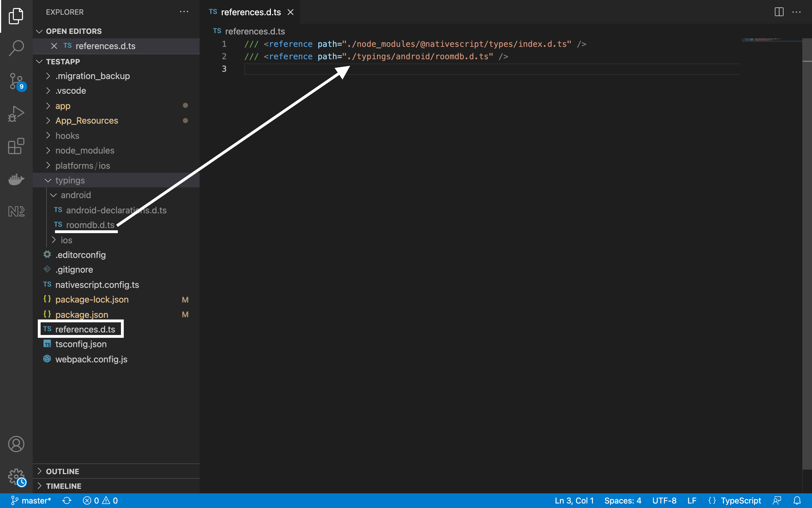The image size is (812, 508).
Task: Expand the OUTLINE panel
Action: pyautogui.click(x=116, y=471)
